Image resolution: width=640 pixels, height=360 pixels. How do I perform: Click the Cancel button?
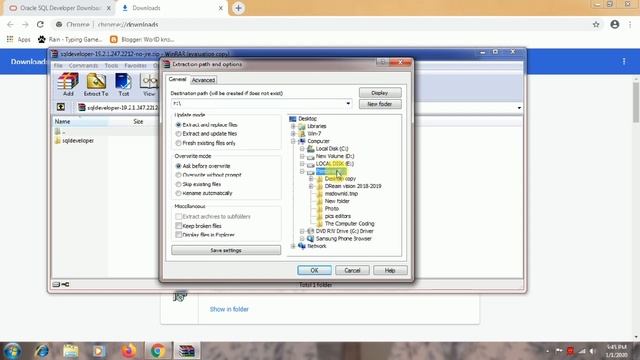coord(352,270)
